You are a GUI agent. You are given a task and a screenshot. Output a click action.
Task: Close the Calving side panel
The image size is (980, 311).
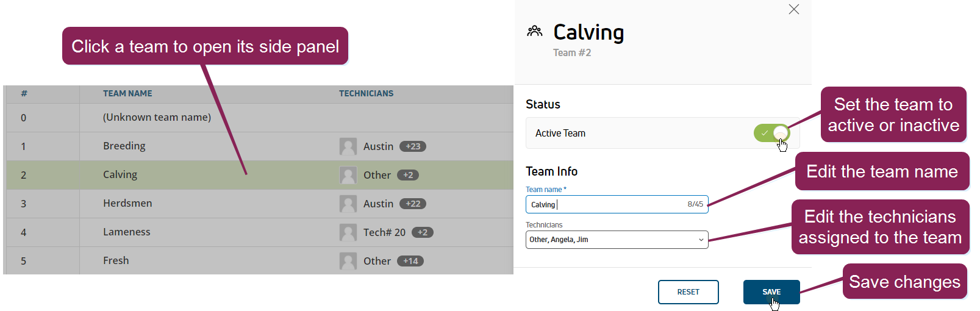793,9
